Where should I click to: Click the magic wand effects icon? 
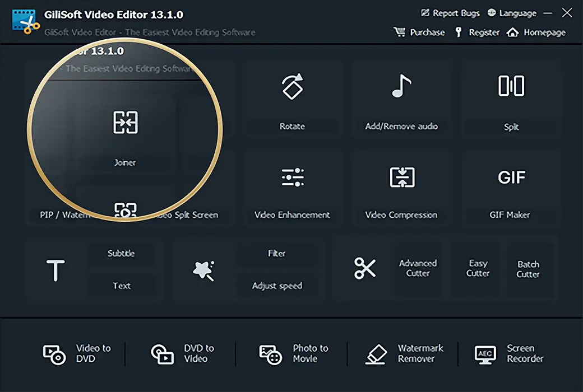click(x=203, y=270)
